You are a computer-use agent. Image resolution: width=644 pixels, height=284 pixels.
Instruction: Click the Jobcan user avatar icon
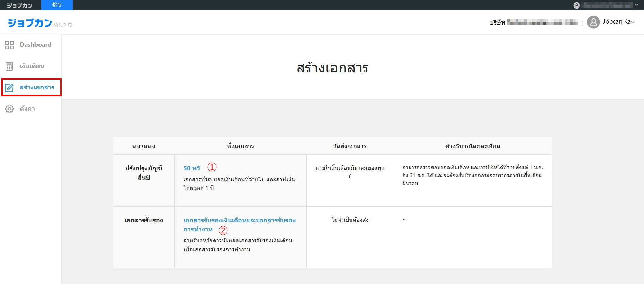(x=593, y=22)
